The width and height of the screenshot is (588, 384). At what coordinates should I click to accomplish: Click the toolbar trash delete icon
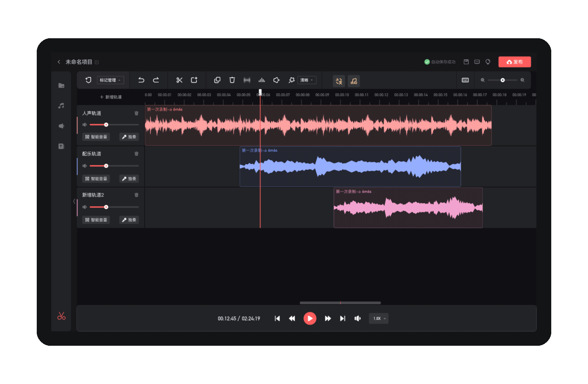[x=232, y=80]
